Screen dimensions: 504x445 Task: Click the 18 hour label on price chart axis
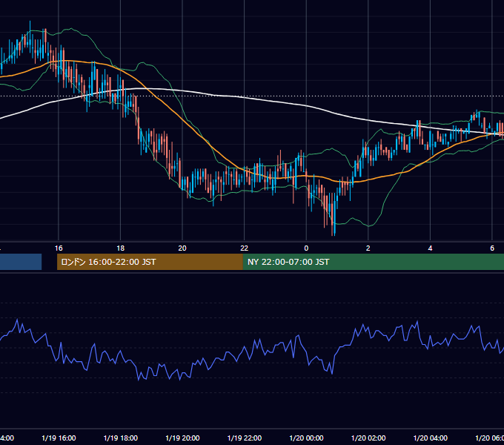tap(121, 248)
